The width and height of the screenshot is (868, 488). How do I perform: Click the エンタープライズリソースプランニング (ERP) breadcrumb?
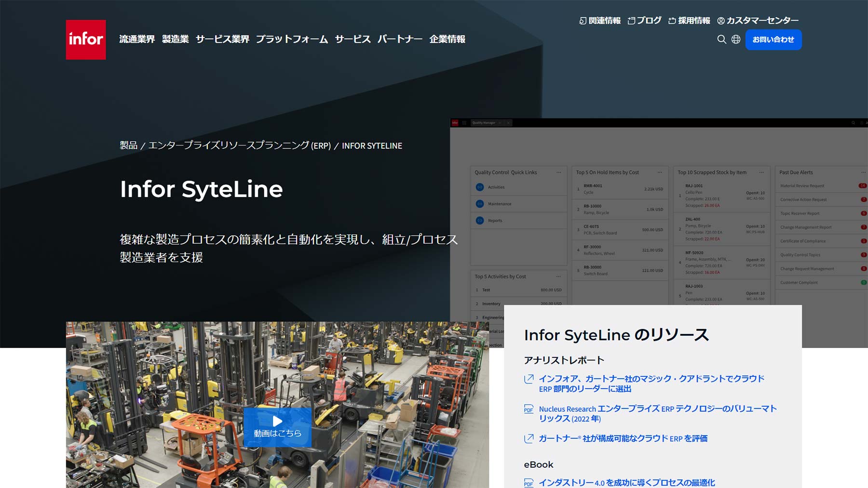tap(239, 145)
